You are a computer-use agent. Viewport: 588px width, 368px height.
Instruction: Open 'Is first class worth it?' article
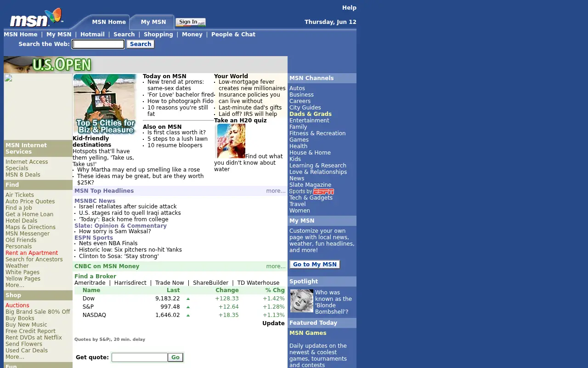176,132
